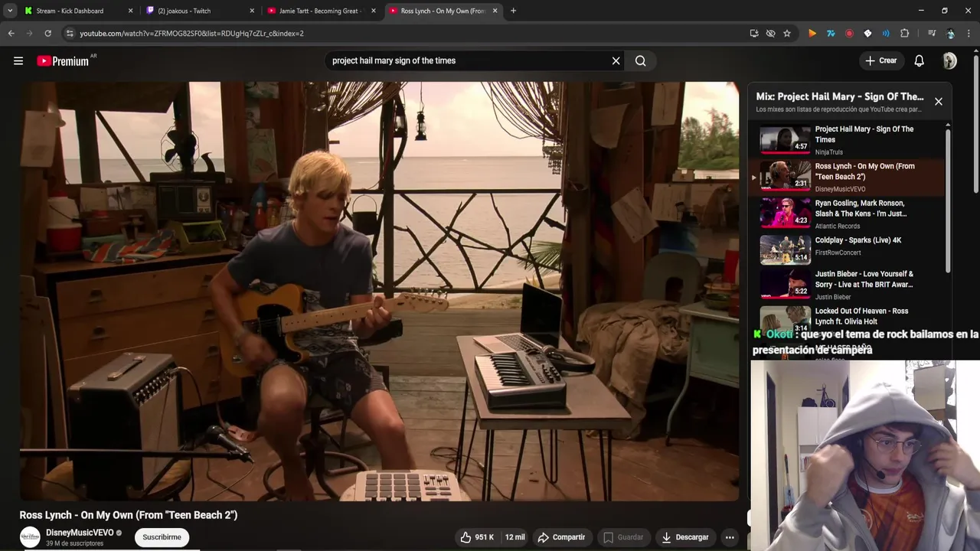Click the Guardar button
Viewport: 980px width, 551px height.
point(622,537)
